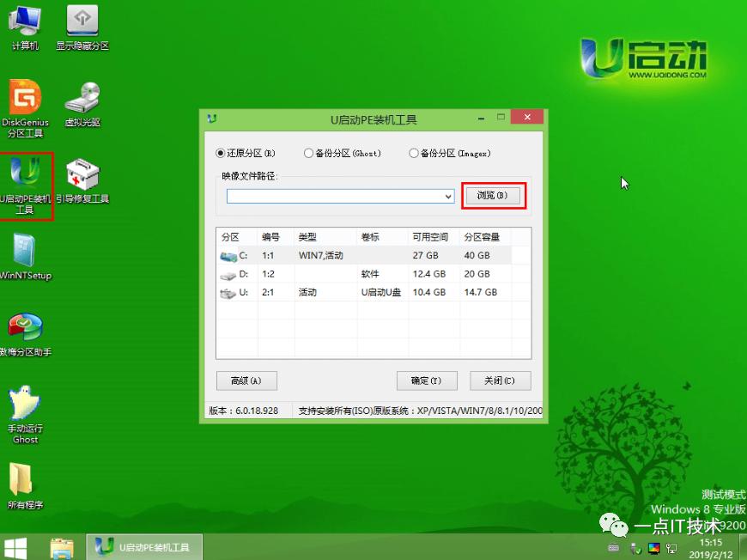
Task: Select the C: WIN7 partition row
Action: (343, 255)
